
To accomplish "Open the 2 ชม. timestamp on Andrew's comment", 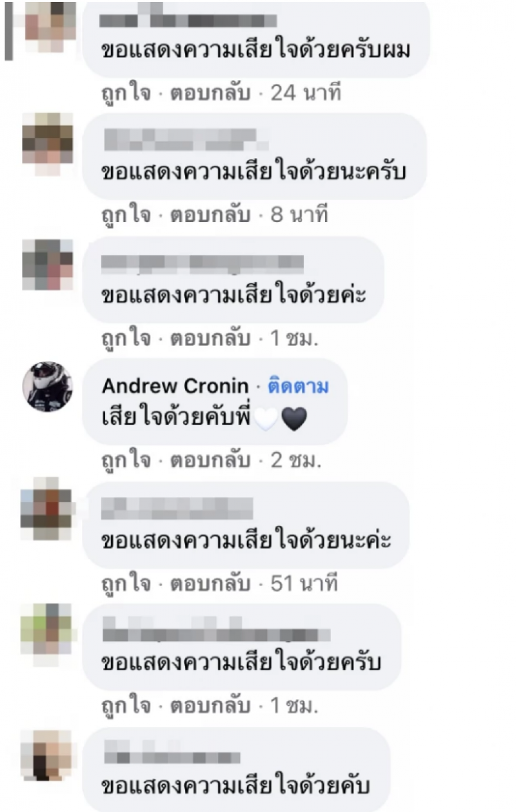I will (x=295, y=461).
